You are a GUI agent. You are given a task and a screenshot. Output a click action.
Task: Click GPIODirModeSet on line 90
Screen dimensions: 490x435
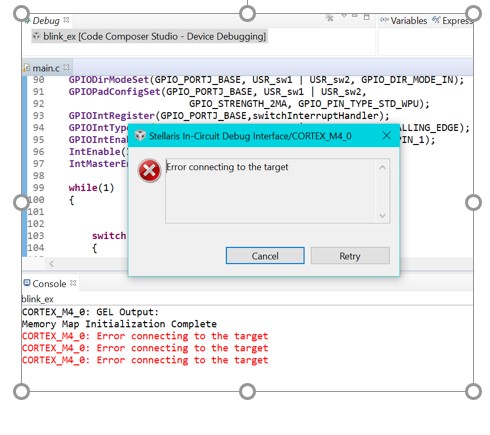click(108, 80)
